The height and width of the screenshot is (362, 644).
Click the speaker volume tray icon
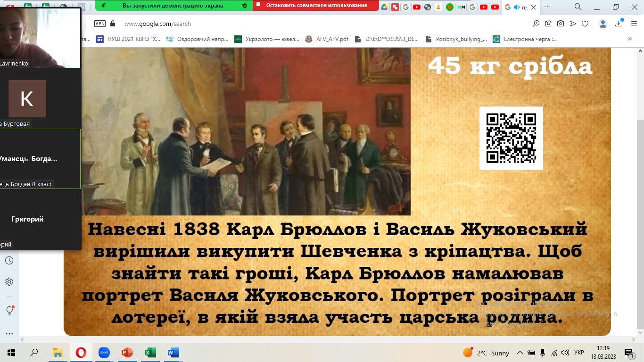[565, 353]
